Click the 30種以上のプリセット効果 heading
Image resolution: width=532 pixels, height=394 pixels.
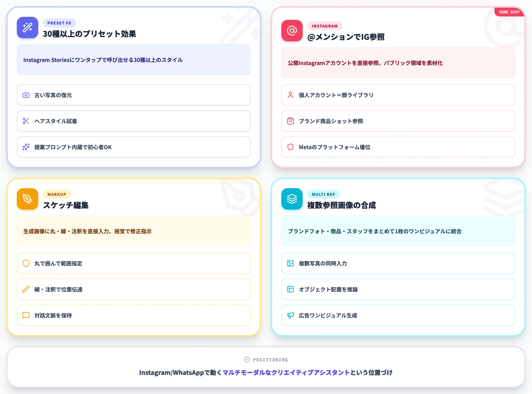click(89, 34)
